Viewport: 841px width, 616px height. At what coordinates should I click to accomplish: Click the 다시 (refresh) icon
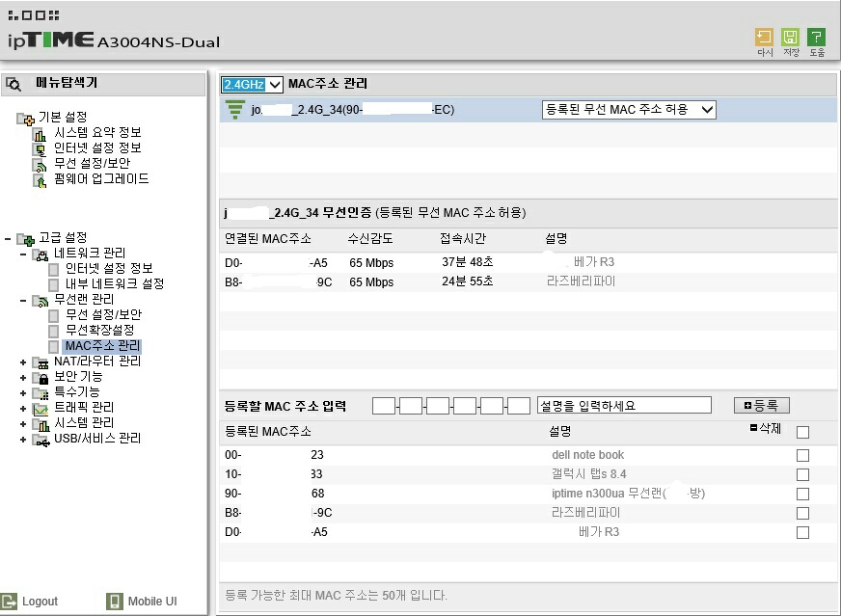pos(764,37)
